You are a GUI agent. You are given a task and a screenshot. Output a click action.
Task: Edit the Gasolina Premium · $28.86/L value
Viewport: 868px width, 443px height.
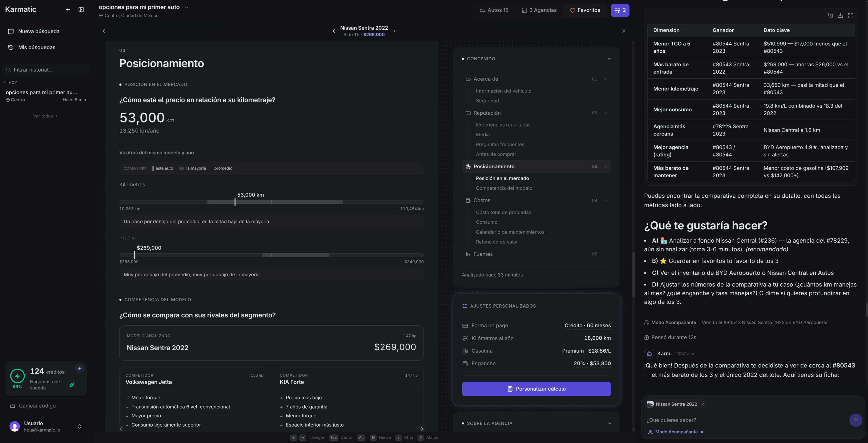[x=586, y=351]
